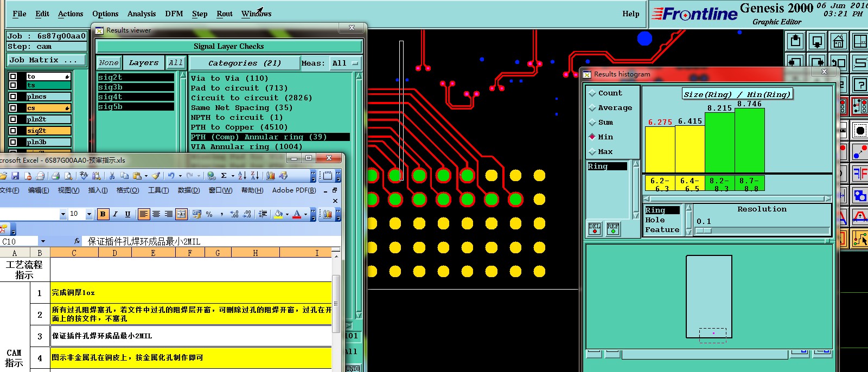The image size is (868, 372).
Task: Open the 数据(D) menu in Excel
Action: pyautogui.click(x=189, y=190)
